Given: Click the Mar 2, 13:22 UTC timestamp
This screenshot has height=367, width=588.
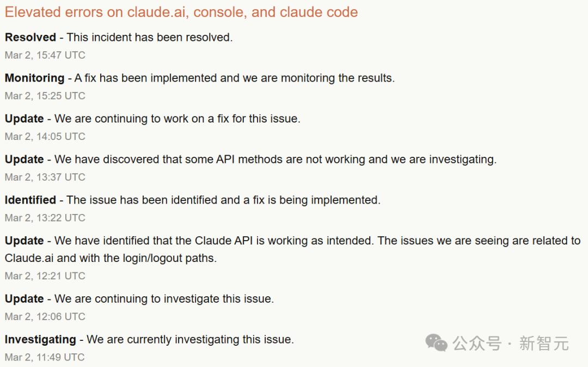Looking at the screenshot, I should [45, 218].
